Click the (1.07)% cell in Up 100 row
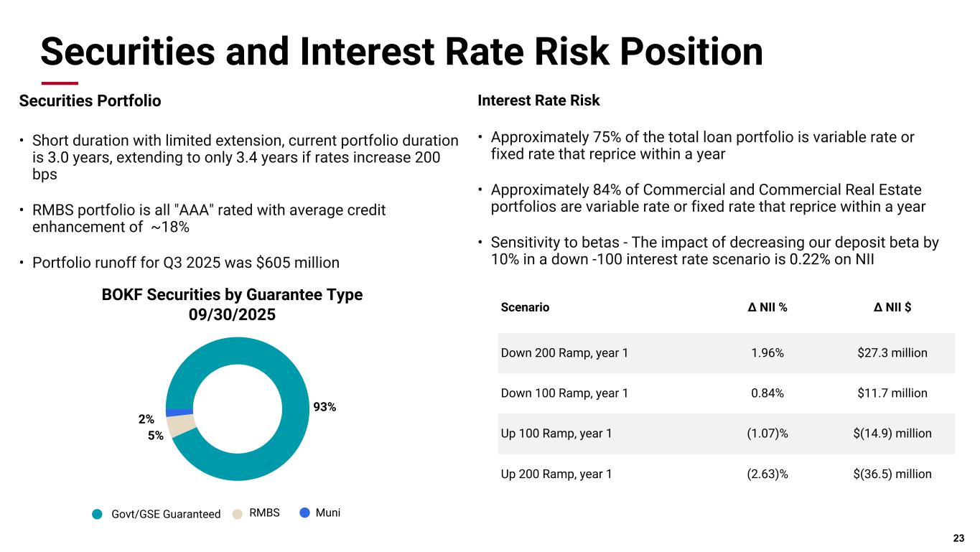This screenshot has width=980, height=552. [x=767, y=434]
